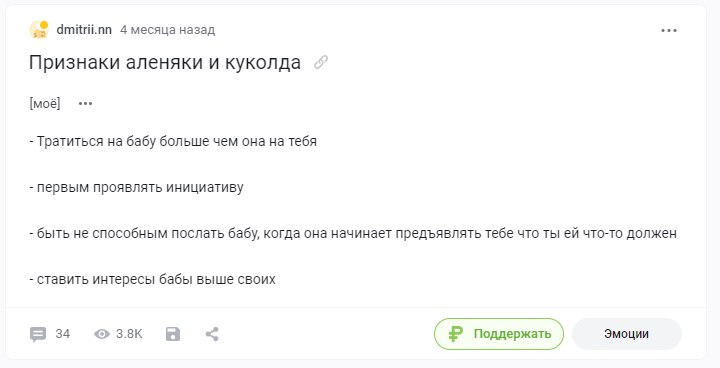
Task: Click the ruble sign icon in "Поддержать"
Action: [455, 334]
